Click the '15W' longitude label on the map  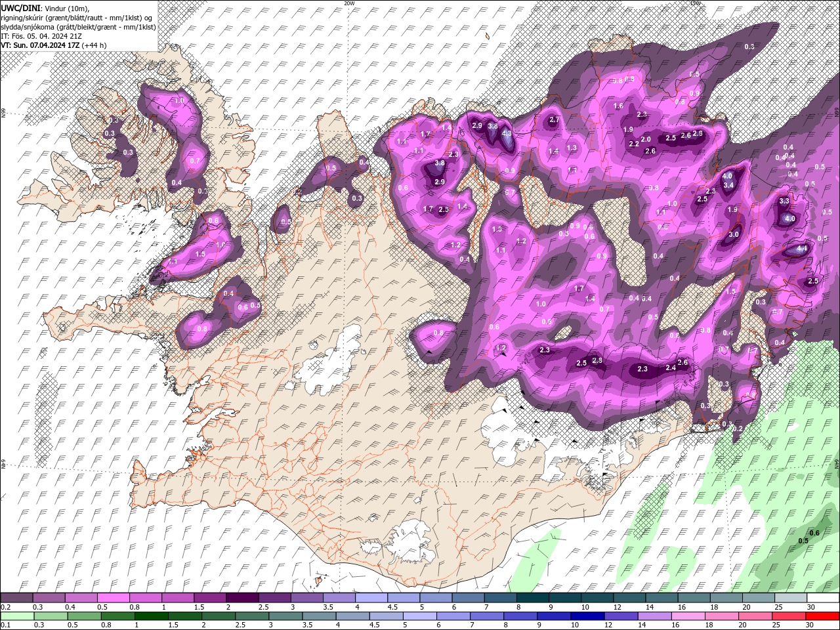[695, 3]
